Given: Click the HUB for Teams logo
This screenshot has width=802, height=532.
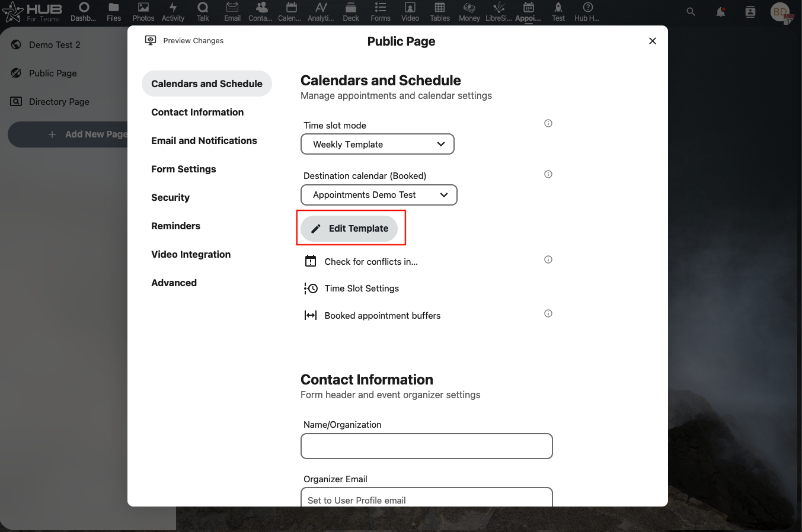Looking at the screenshot, I should point(33,12).
